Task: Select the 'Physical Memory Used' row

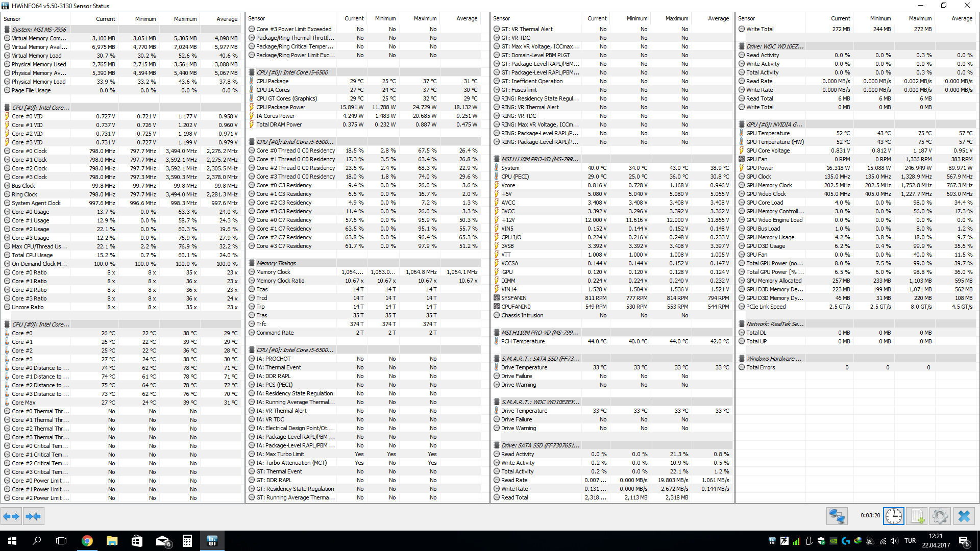Action: (x=121, y=64)
